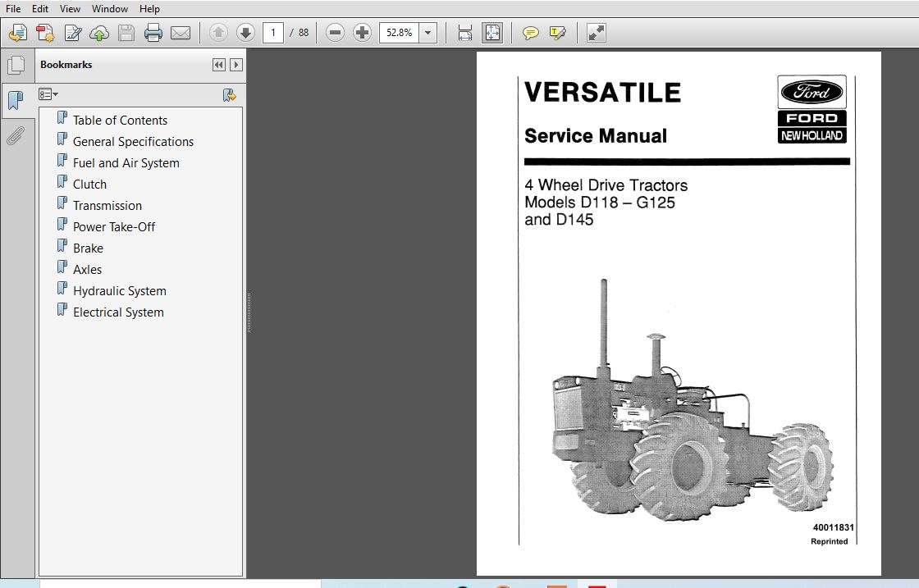Open the Window menu
The width and height of the screenshot is (919, 588).
point(110,9)
